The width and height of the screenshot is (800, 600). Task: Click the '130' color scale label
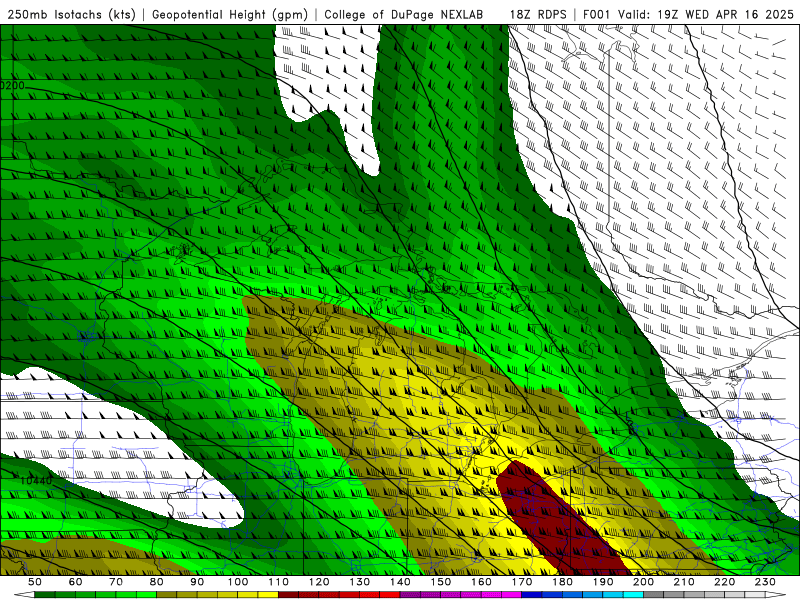point(360,582)
